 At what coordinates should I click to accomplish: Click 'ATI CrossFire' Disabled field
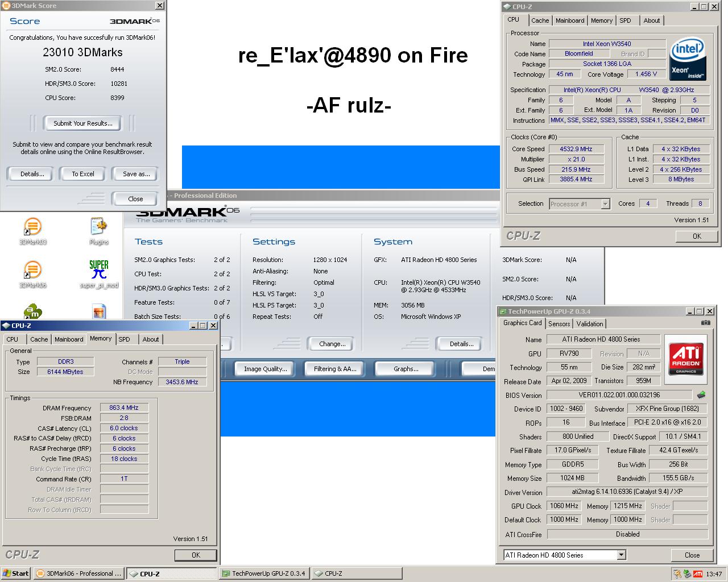(627, 534)
